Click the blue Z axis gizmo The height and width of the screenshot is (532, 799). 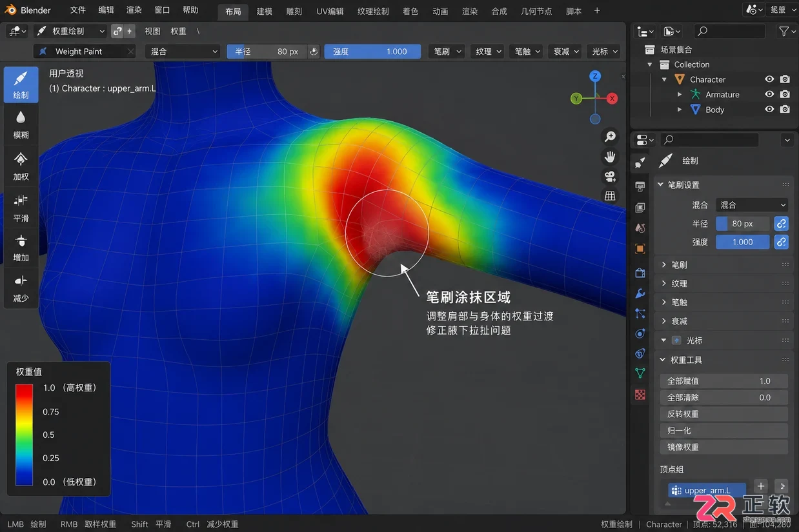(595, 76)
